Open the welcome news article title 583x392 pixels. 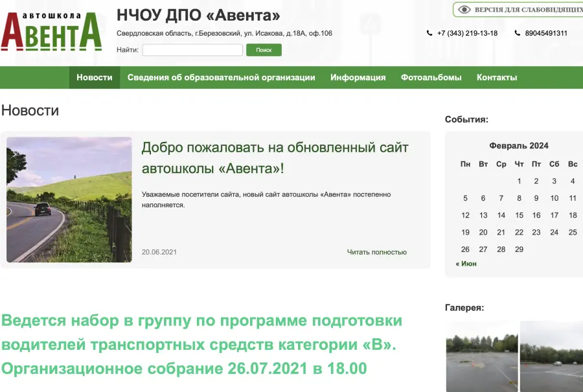(x=275, y=158)
